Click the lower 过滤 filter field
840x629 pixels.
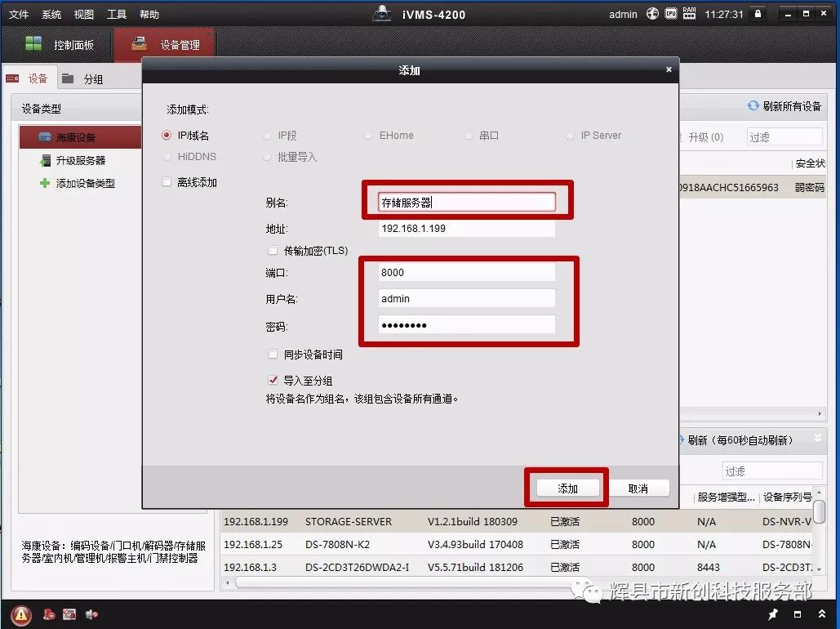pyautogui.click(x=772, y=471)
